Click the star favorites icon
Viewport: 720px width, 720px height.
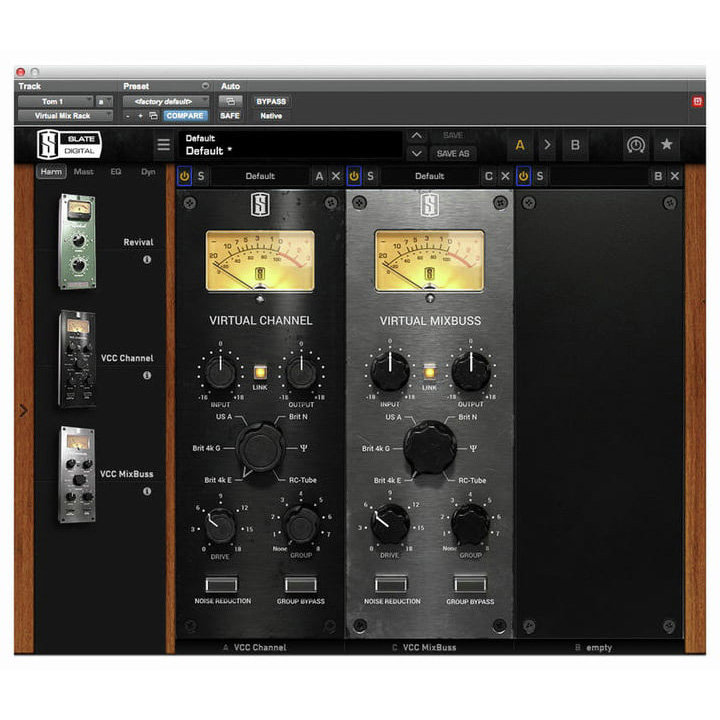tap(666, 145)
